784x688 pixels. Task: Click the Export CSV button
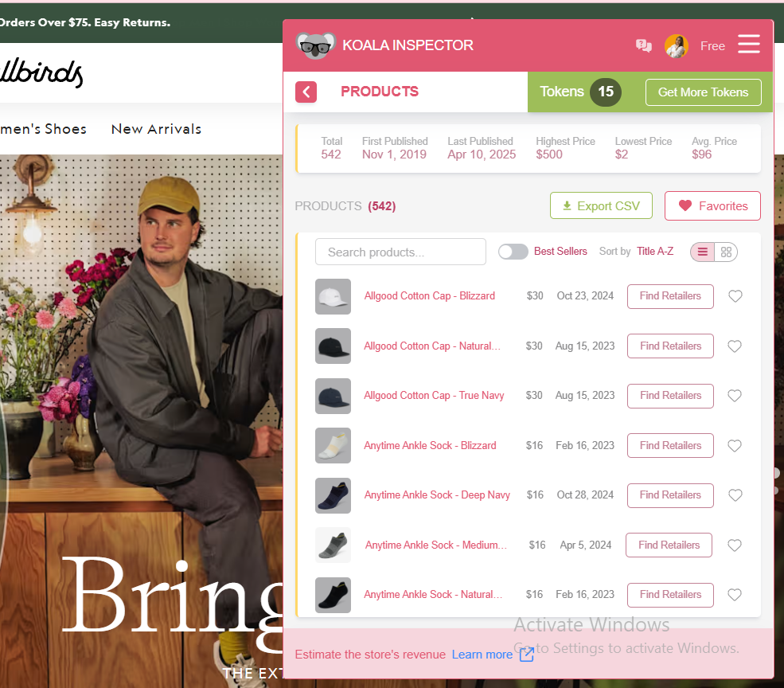pos(601,205)
